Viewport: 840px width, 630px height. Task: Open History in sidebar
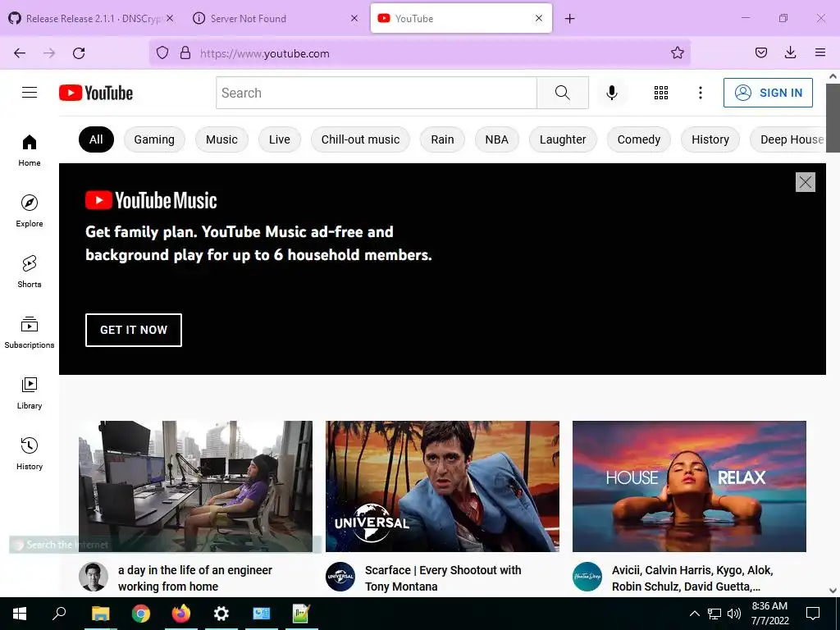pyautogui.click(x=30, y=454)
